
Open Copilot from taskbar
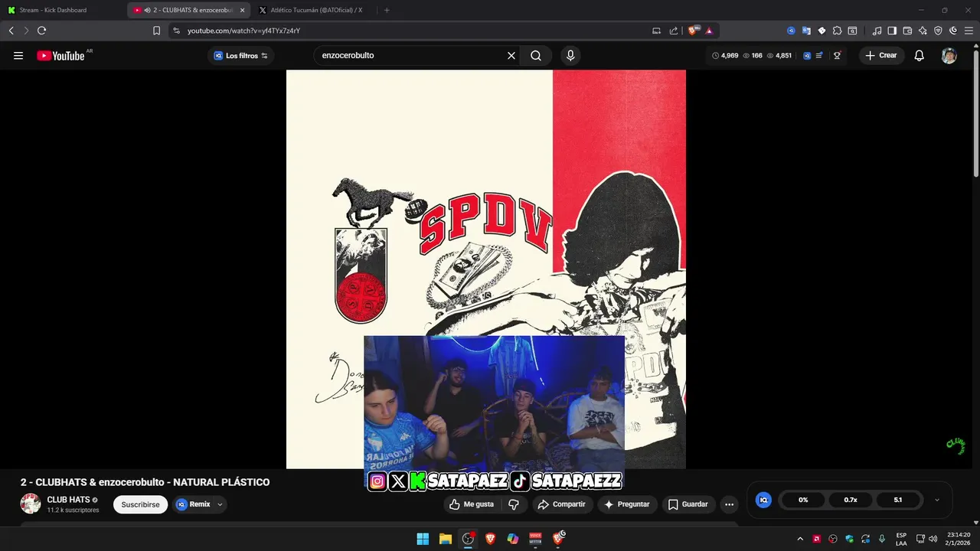point(513,539)
